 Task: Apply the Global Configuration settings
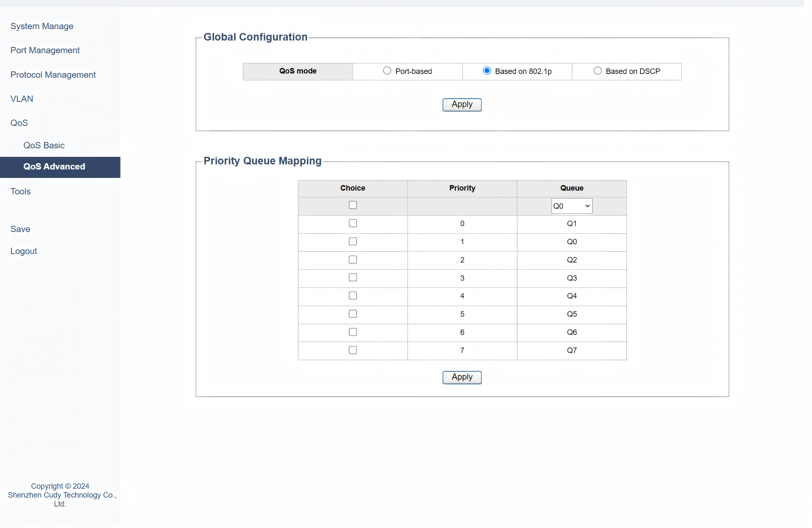pyautogui.click(x=462, y=105)
